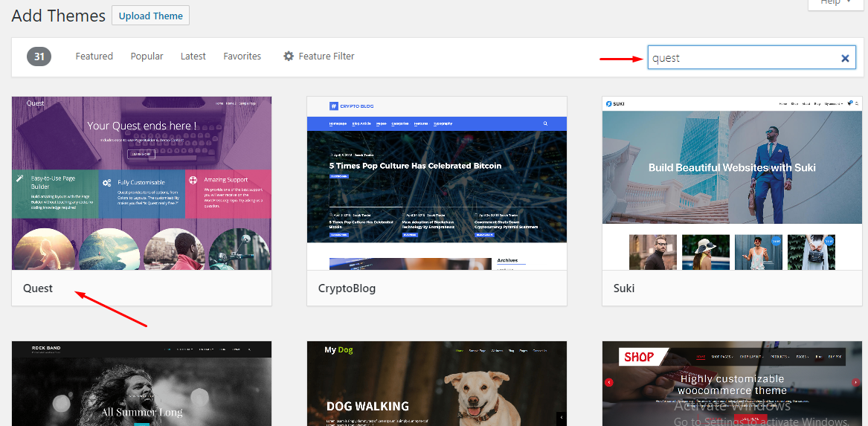Click the 'All Summer Long' text in Rock Band preview
The image size is (868, 426).
(142, 412)
